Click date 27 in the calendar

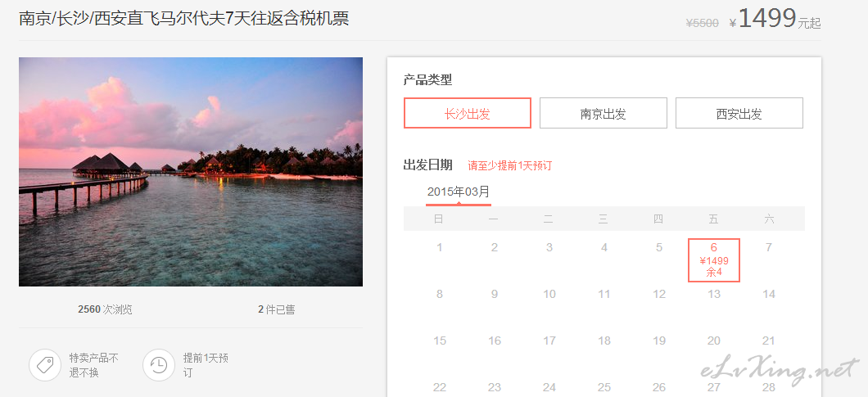[x=713, y=387]
